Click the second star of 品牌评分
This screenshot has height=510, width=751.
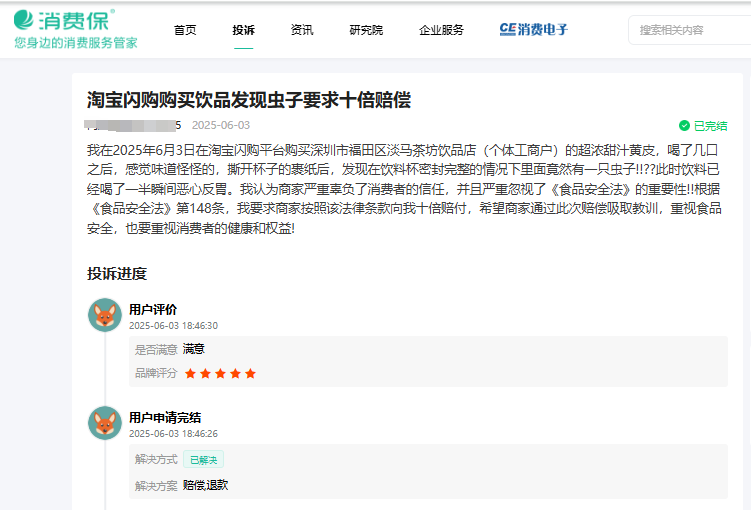pyautogui.click(x=205, y=374)
